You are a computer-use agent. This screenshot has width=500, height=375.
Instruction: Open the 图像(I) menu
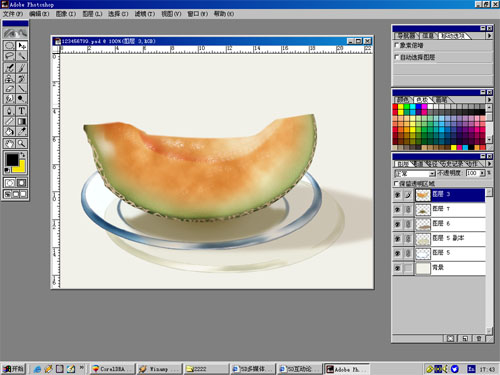coord(66,14)
